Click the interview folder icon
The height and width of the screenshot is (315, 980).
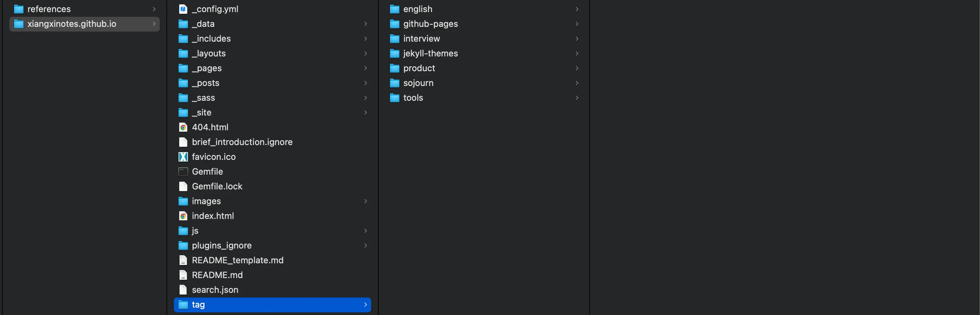pyautogui.click(x=394, y=39)
